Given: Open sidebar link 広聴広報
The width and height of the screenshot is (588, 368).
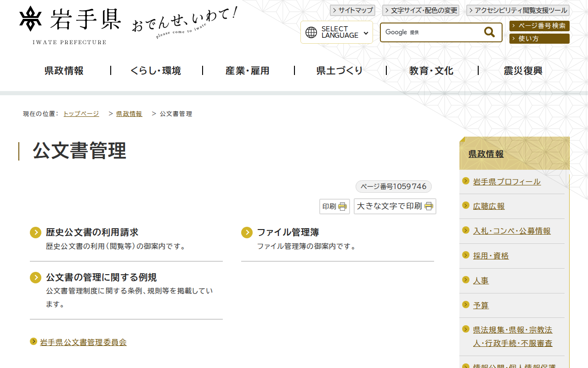Looking at the screenshot, I should (489, 207).
